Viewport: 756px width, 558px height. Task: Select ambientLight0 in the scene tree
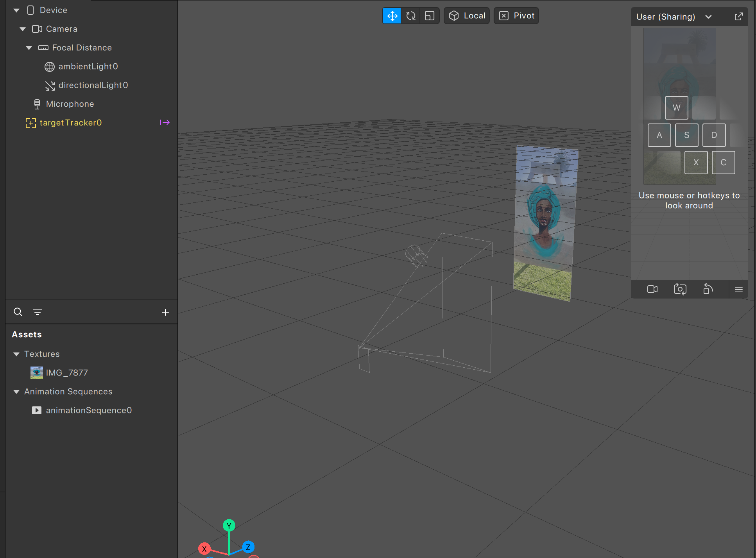tap(88, 67)
